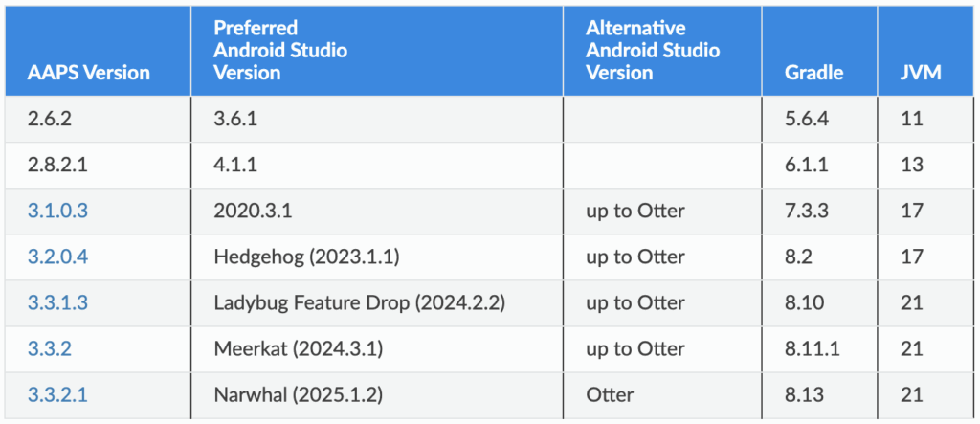
Task: Select the Gradle 5.6.4 cell
Action: tap(807, 119)
